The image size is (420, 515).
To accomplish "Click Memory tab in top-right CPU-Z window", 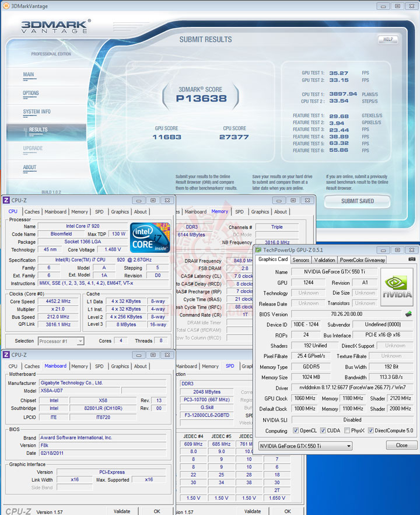I will pyautogui.click(x=219, y=211).
